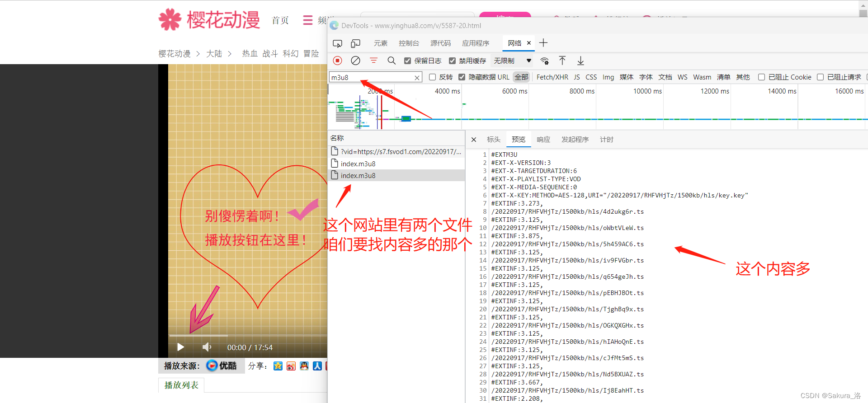Toggle the filter funnel icon
The width and height of the screenshot is (868, 403).
(x=373, y=61)
